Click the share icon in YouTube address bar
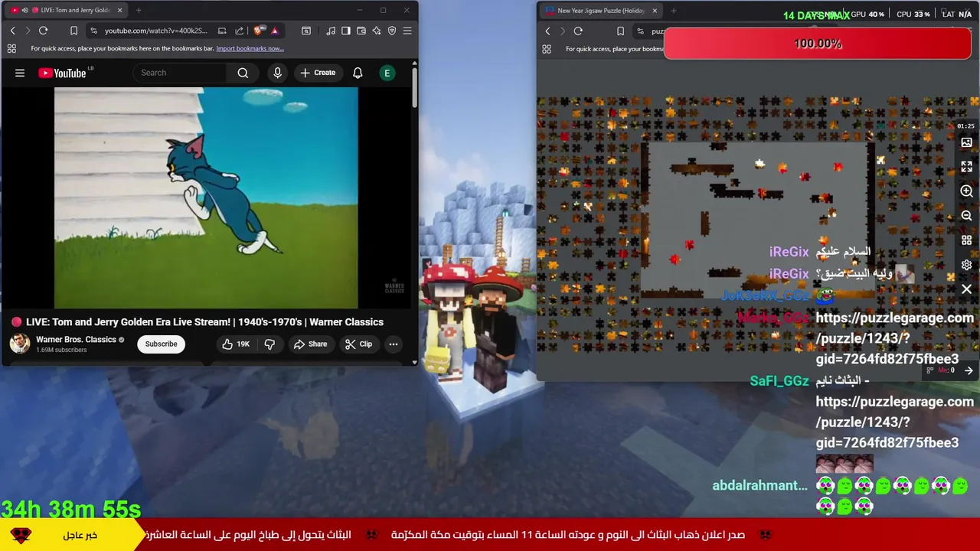980x551 pixels. (239, 31)
